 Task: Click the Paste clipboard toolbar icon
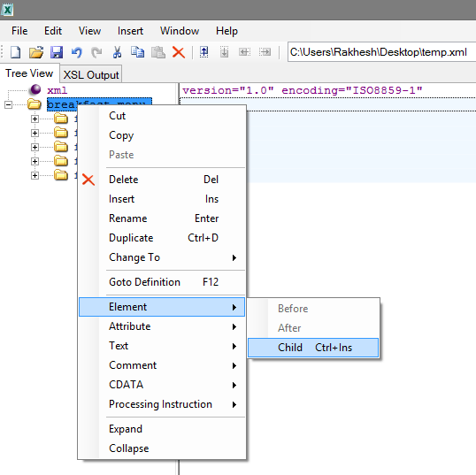click(158, 52)
